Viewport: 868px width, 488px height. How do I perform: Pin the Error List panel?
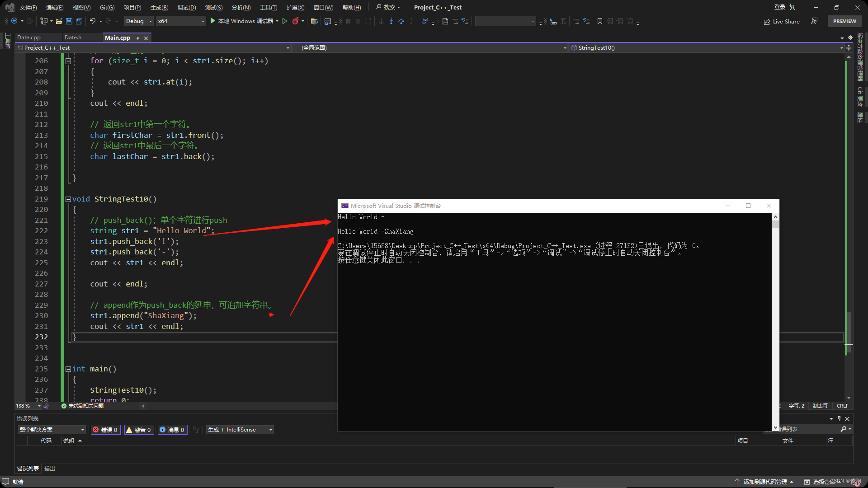click(839, 418)
